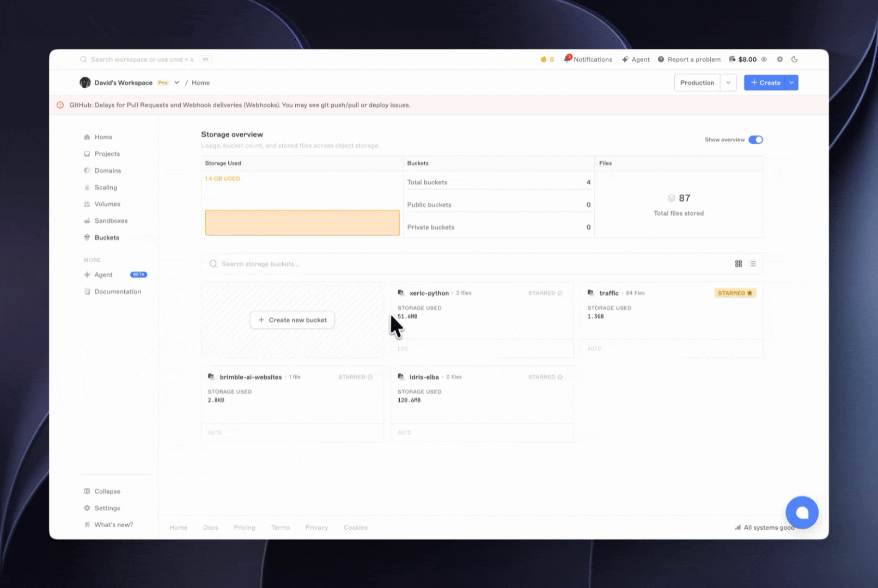The height and width of the screenshot is (588, 878).
Task: Open Pricing link in footer
Action: coord(245,528)
